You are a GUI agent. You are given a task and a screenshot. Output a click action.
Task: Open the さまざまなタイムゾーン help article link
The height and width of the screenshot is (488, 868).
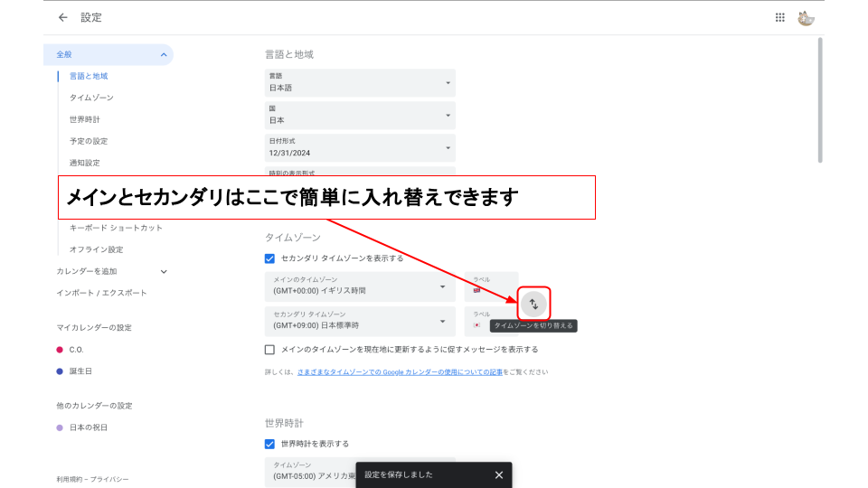click(x=400, y=372)
